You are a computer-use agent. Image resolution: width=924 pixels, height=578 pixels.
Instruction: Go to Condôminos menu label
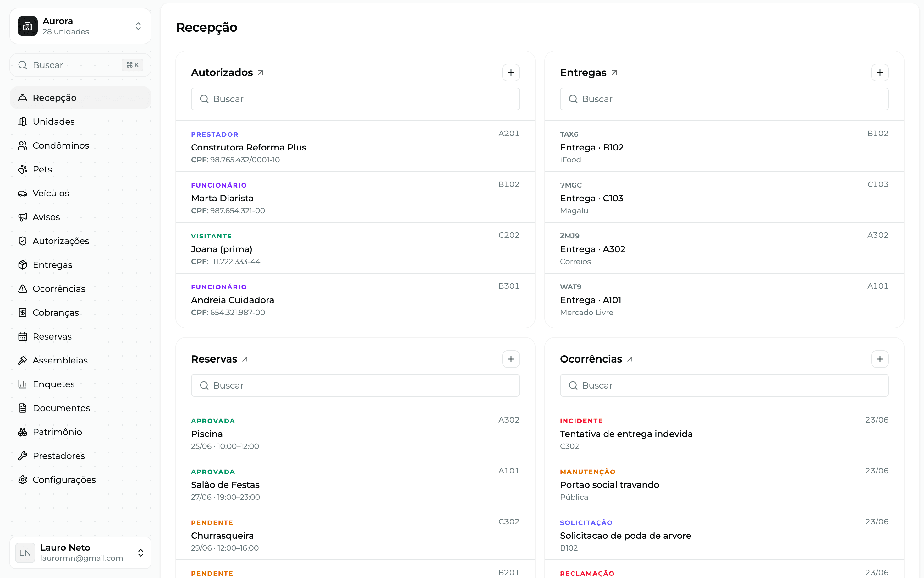point(61,146)
